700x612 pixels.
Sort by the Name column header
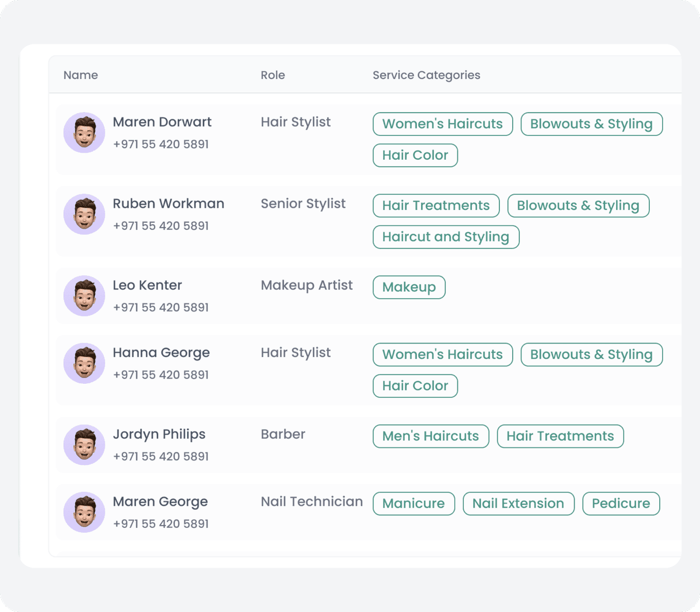[80, 75]
